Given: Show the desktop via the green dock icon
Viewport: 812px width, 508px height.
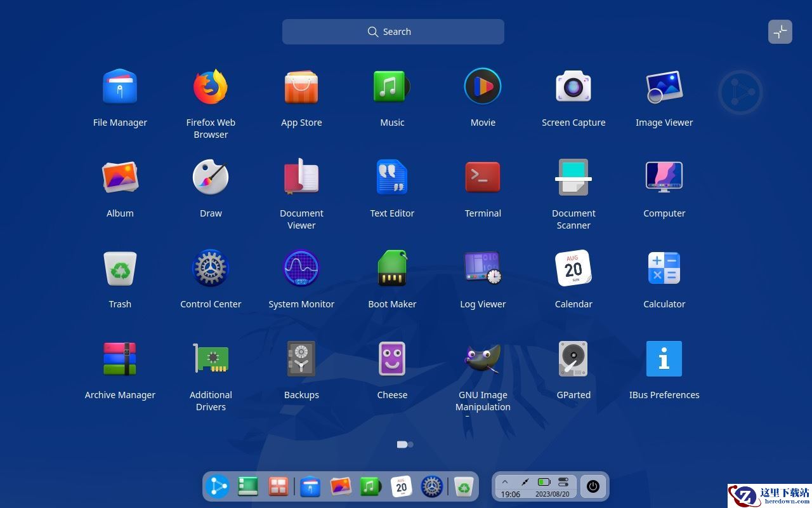Looking at the screenshot, I should 248,486.
